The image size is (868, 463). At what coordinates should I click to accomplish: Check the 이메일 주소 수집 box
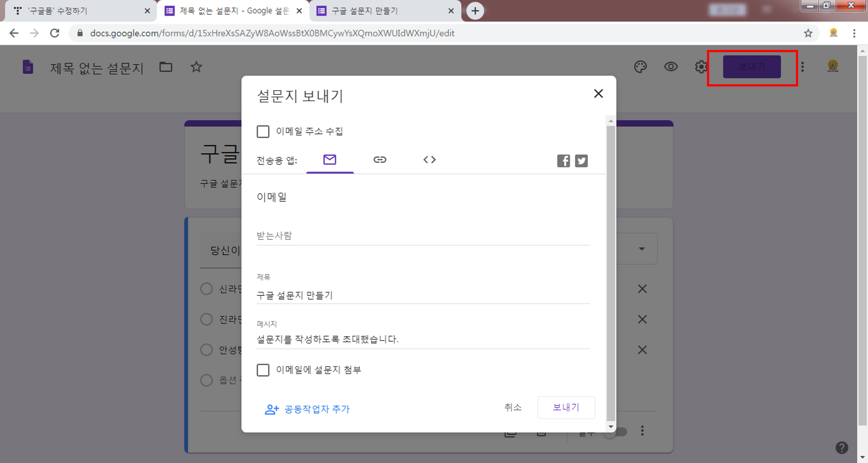(263, 132)
